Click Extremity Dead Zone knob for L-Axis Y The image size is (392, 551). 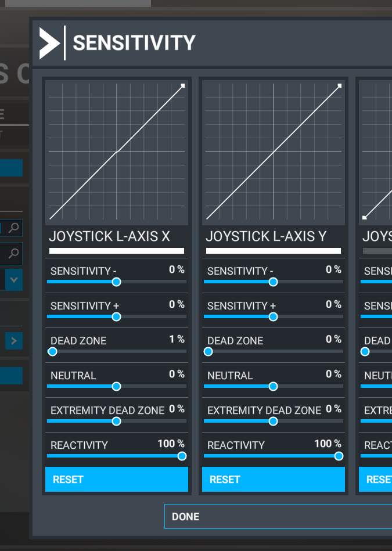click(x=273, y=422)
